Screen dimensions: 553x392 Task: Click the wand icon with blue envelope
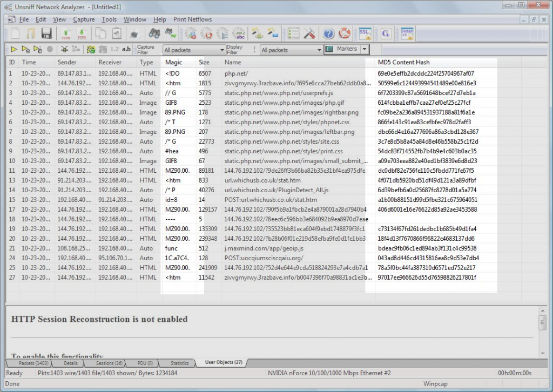coord(273,33)
